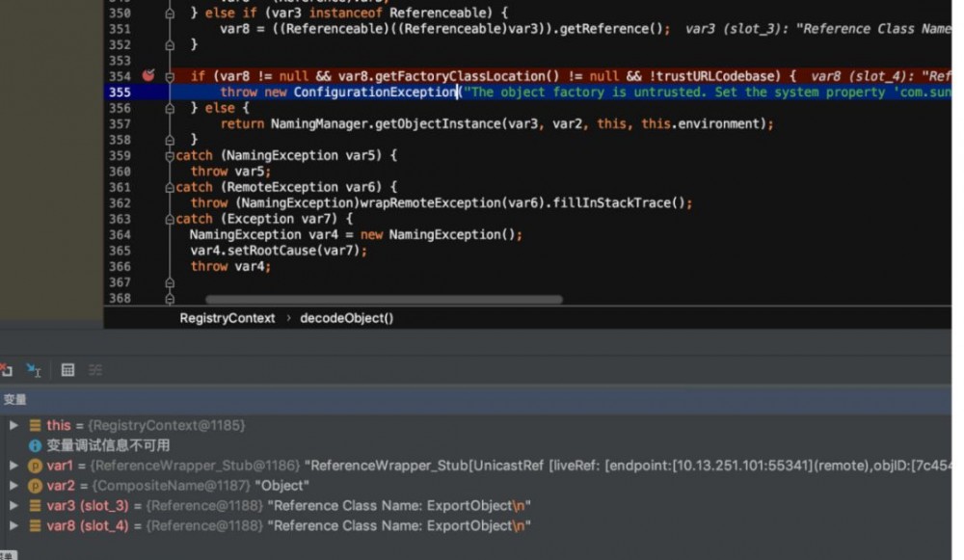Click the info icon beside 变量调试信息不可用
The height and width of the screenshot is (560, 964).
coord(35,445)
